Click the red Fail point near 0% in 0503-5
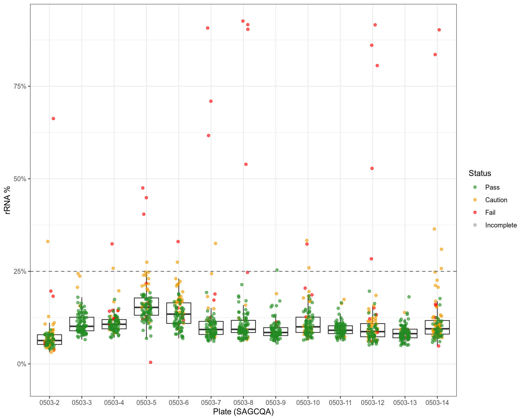The image size is (525, 420). click(x=151, y=362)
